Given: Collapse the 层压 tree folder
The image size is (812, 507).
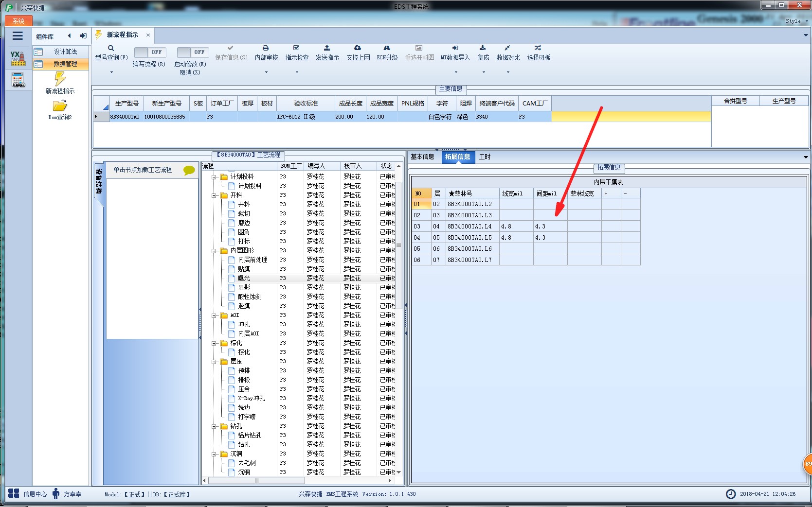Looking at the screenshot, I should 214,362.
